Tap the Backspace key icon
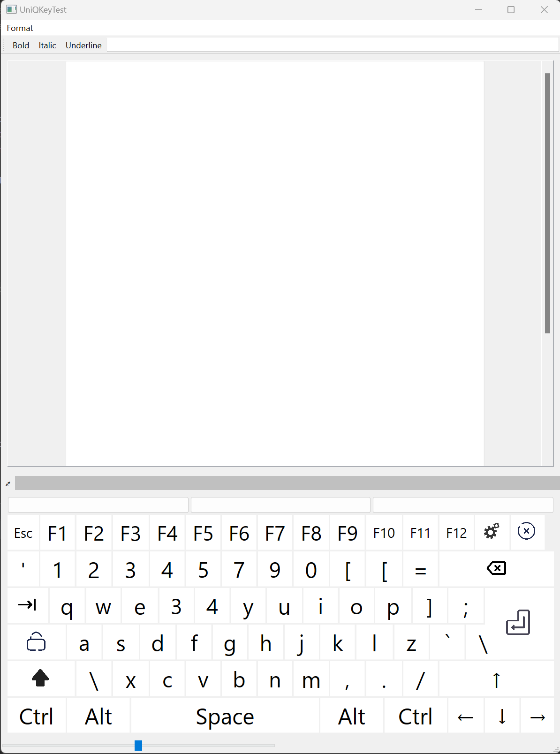560x754 pixels. [496, 569]
